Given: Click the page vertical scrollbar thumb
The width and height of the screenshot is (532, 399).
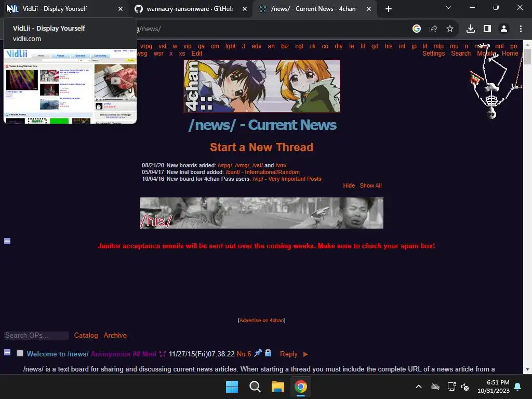Looking at the screenshot, I should click(528, 56).
